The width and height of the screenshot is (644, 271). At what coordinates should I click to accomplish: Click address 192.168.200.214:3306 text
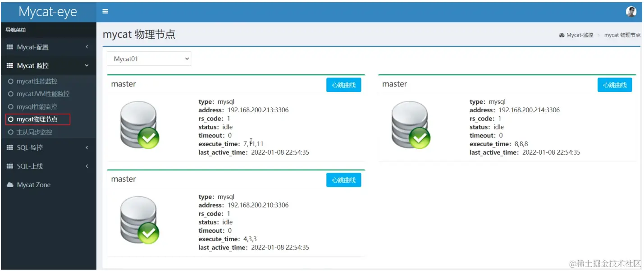click(x=529, y=110)
